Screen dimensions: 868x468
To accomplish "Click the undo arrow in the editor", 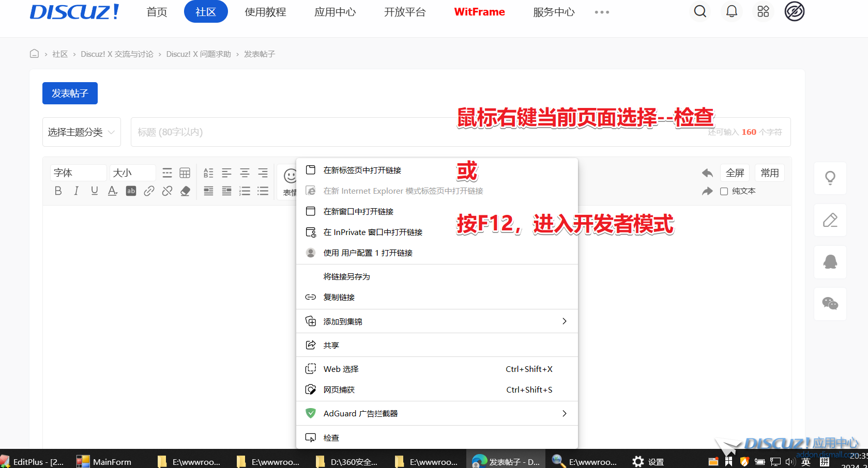I will (x=707, y=173).
